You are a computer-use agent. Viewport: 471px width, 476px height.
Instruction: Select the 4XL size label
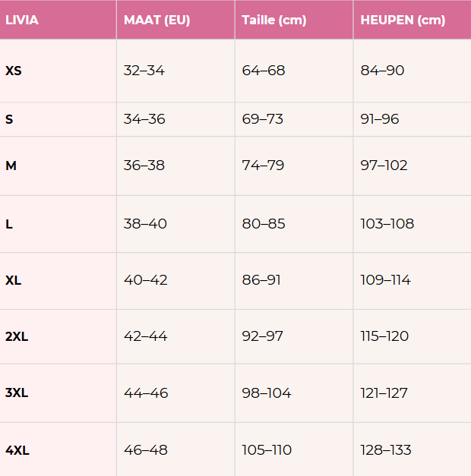(17, 450)
